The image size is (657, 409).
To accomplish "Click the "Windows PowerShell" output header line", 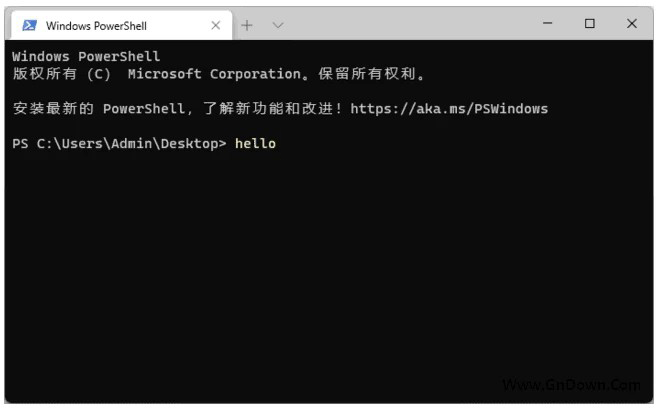I will click(86, 57).
